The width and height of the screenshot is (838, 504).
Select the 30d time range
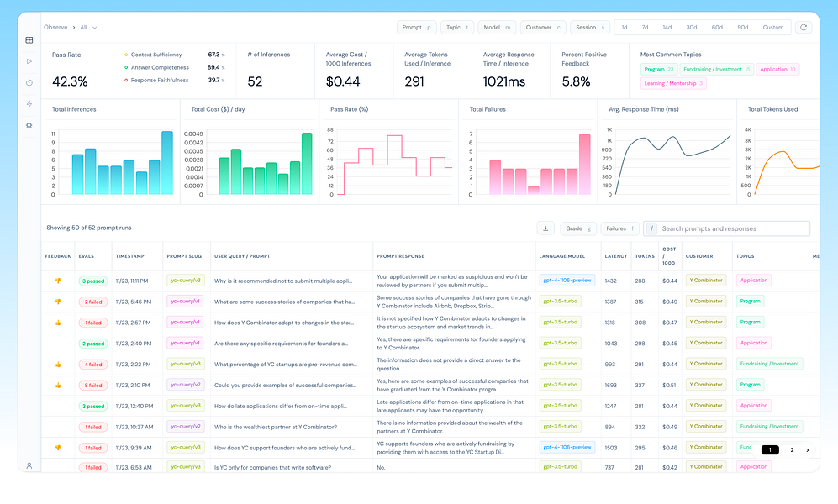click(x=692, y=27)
